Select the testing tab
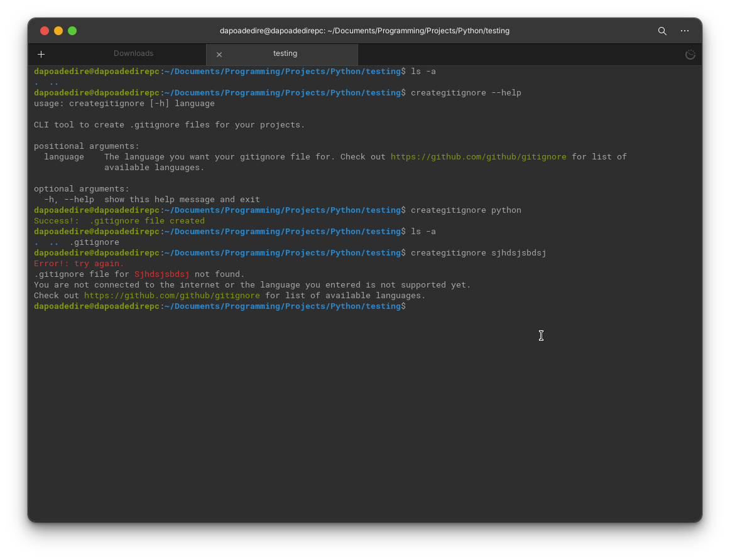The image size is (730, 560). pyautogui.click(x=285, y=54)
